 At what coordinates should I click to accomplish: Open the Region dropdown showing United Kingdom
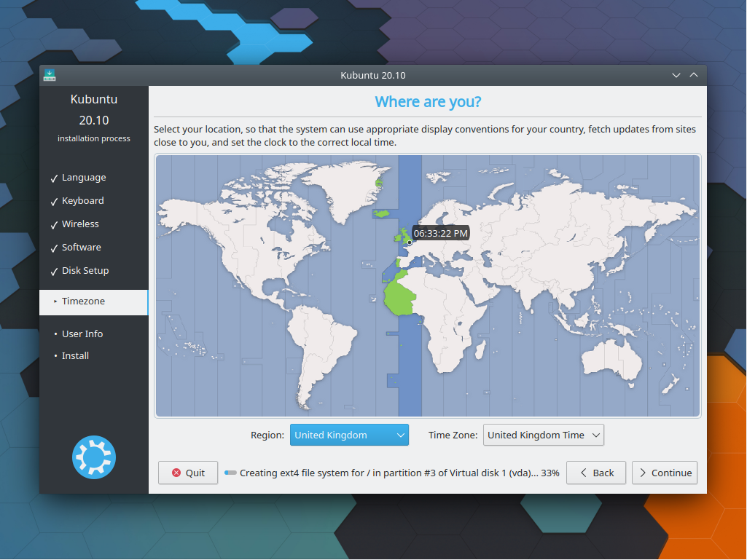[349, 435]
